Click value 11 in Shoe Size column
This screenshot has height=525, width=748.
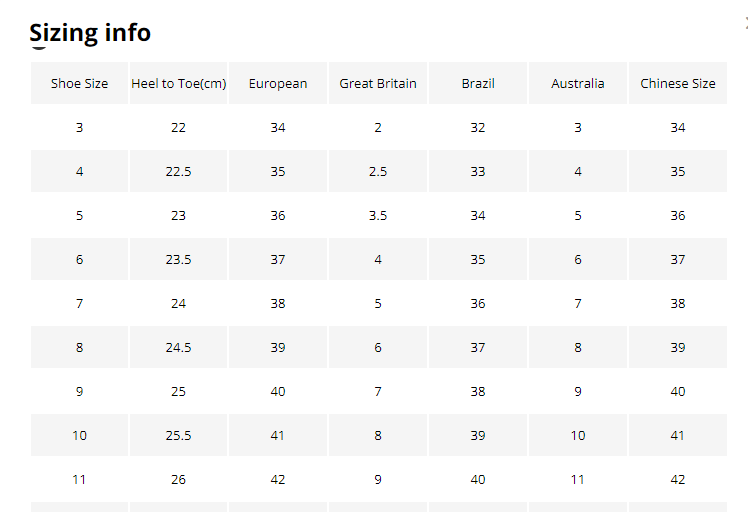coord(79,480)
